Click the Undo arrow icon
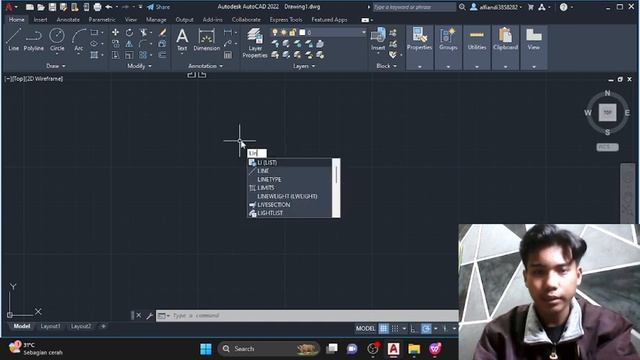Viewport: 640px width, 360px height. point(109,7)
